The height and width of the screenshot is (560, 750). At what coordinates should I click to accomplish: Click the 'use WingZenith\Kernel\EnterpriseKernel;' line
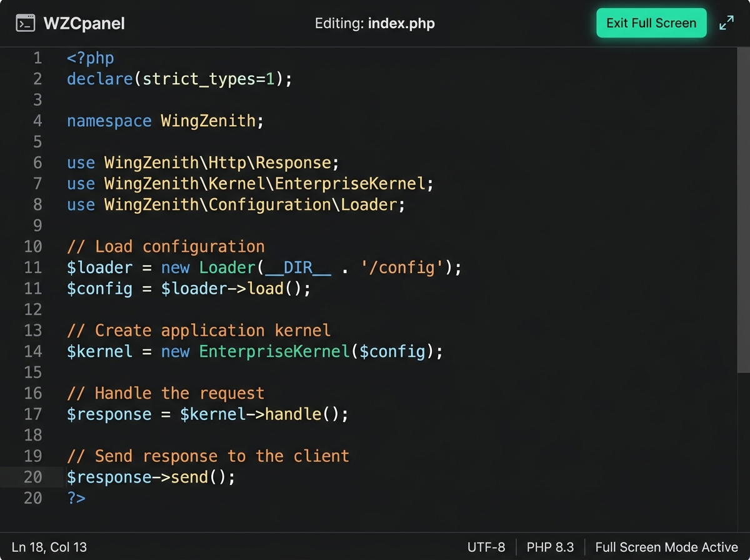tap(251, 184)
